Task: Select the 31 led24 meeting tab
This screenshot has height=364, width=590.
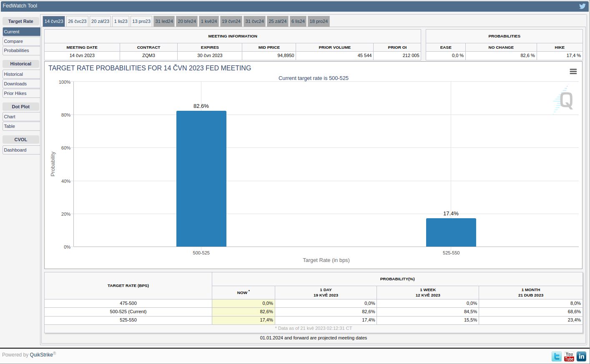Action: coord(164,21)
